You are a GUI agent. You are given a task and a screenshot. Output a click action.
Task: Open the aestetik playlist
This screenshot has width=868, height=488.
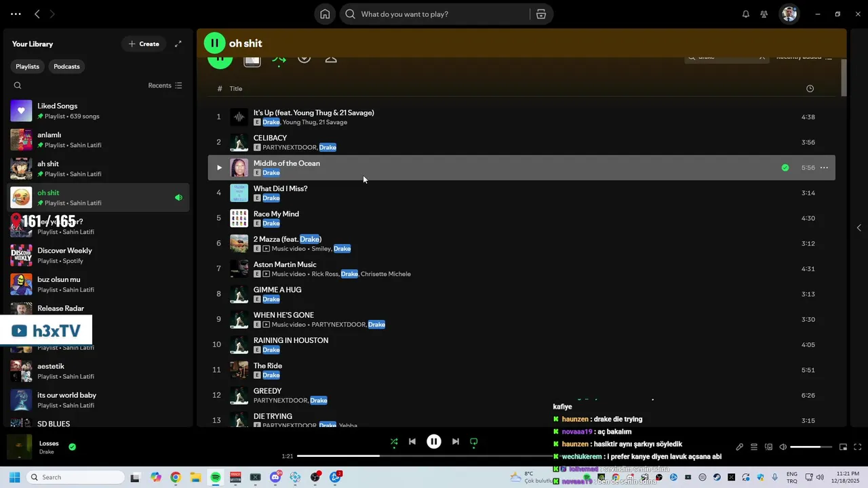coord(98,371)
